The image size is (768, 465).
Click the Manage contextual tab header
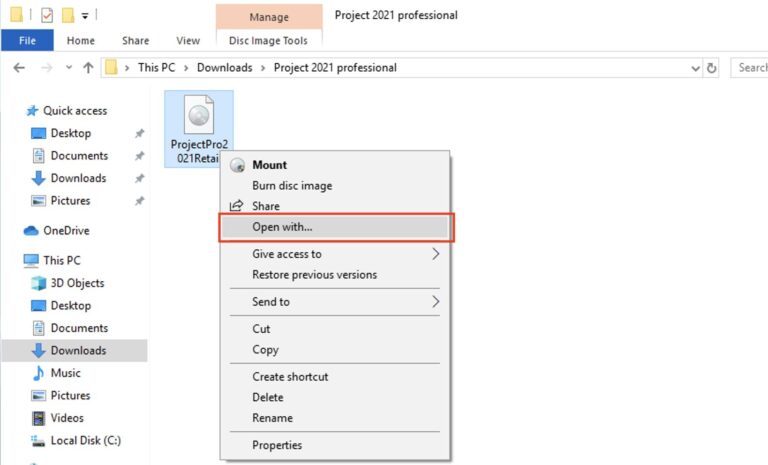coord(269,17)
